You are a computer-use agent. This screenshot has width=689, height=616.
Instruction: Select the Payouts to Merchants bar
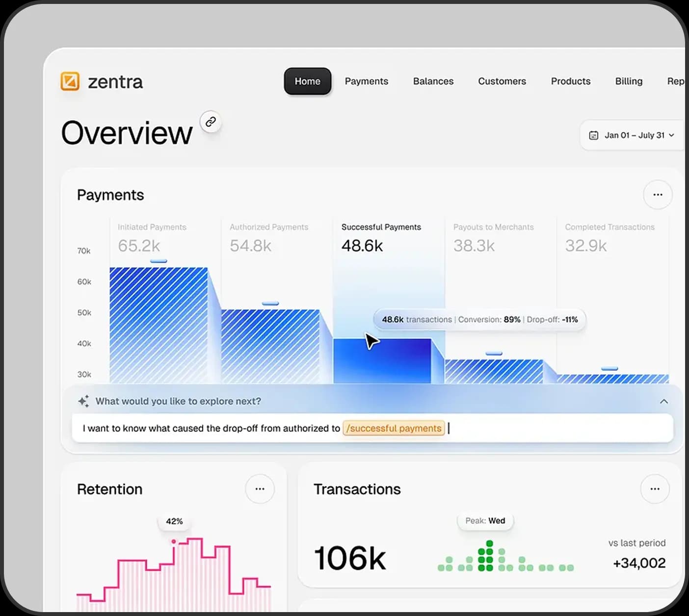pyautogui.click(x=494, y=371)
